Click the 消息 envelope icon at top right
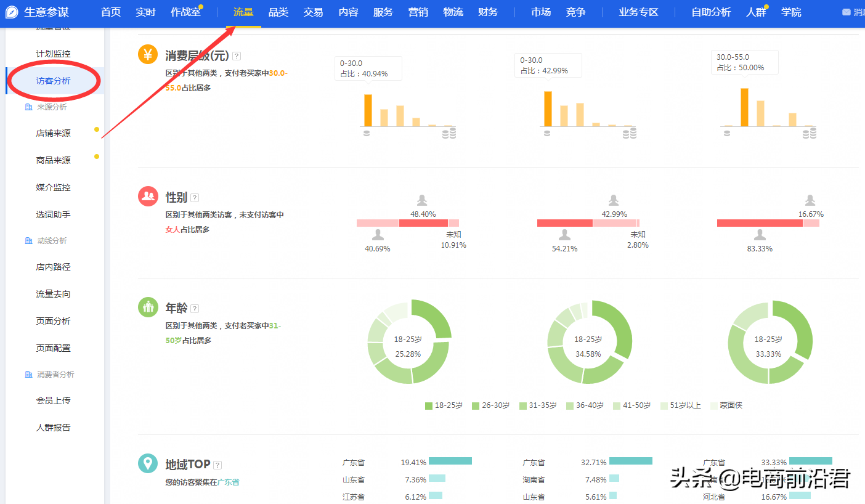The height and width of the screenshot is (504, 865). (847, 10)
